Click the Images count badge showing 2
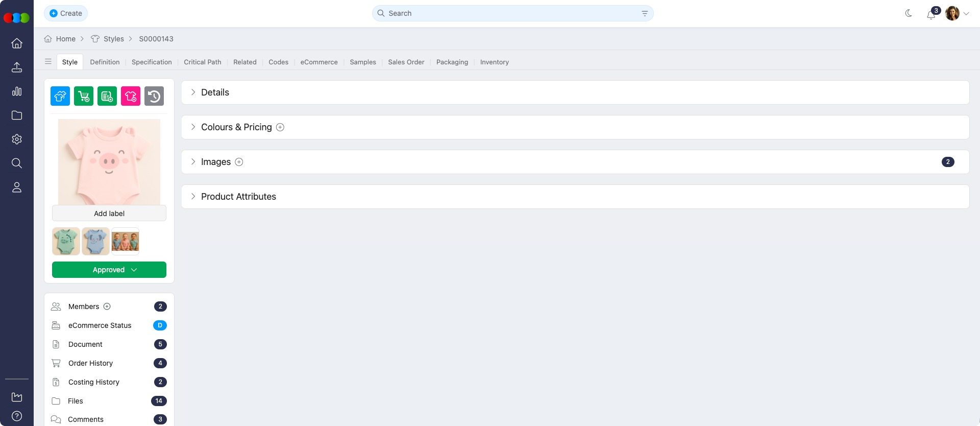The image size is (980, 426). (948, 162)
